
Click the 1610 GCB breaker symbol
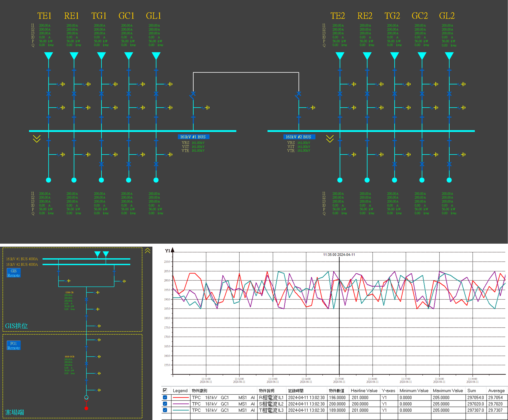click(x=86, y=364)
